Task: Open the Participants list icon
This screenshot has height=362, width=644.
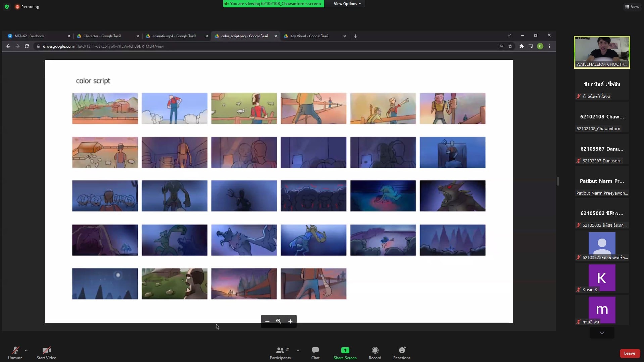Action: click(x=280, y=350)
